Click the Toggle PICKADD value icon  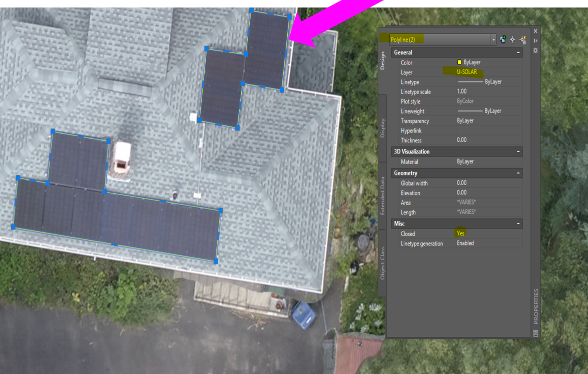503,39
